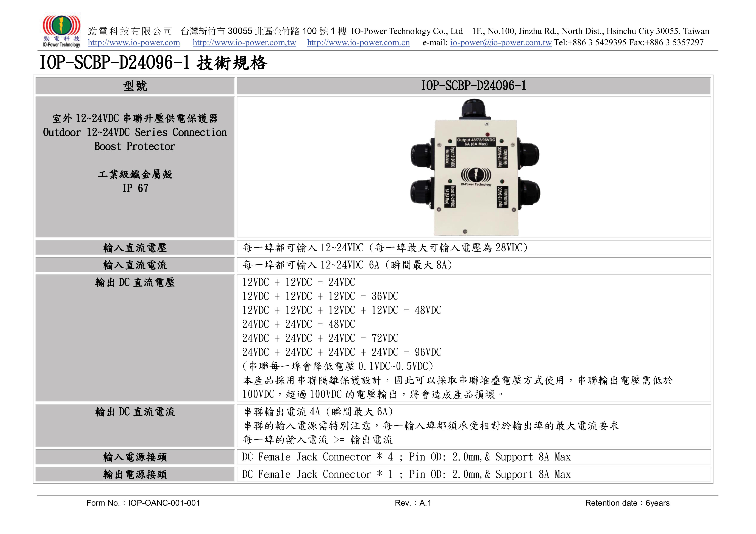Open the www.io-power.com.tw link
Screen dimensions: 756x534
click(244, 43)
